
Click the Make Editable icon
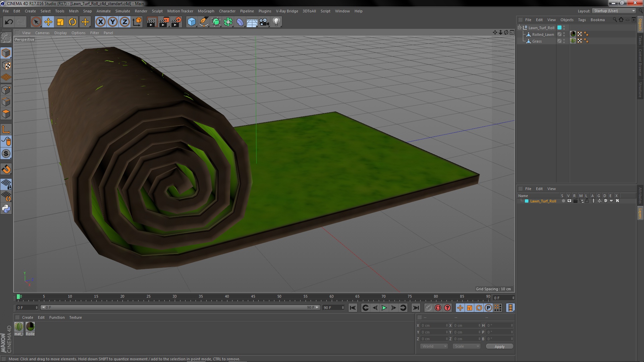(x=6, y=38)
